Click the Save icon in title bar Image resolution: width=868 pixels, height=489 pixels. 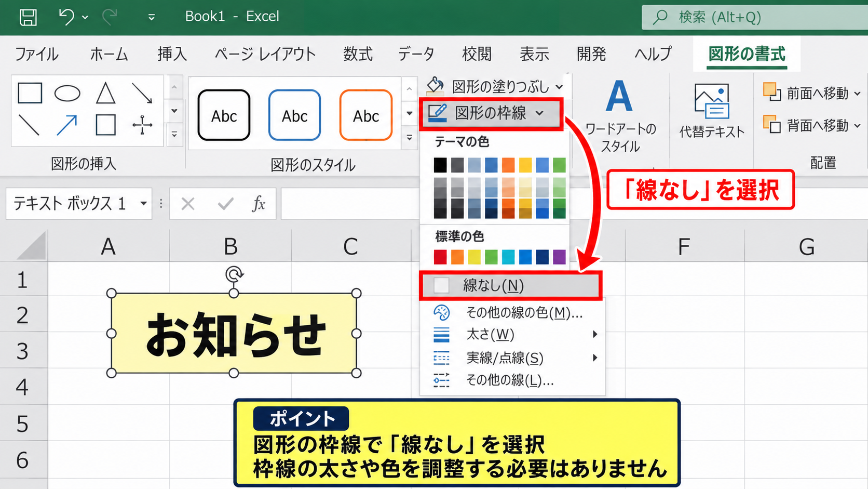tap(28, 17)
